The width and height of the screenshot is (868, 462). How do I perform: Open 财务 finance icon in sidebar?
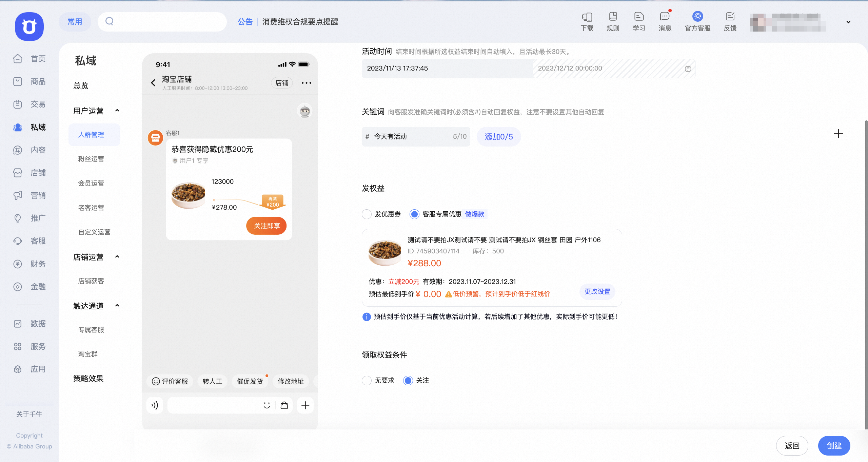tap(18, 264)
